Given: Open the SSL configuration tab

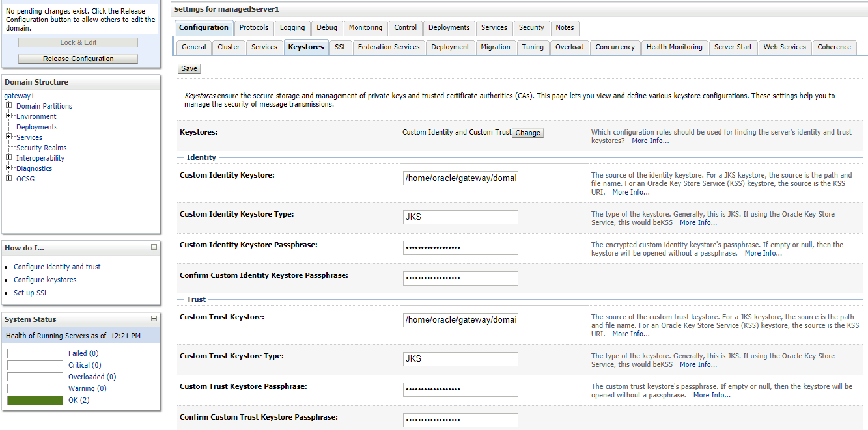Looking at the screenshot, I should (x=341, y=47).
